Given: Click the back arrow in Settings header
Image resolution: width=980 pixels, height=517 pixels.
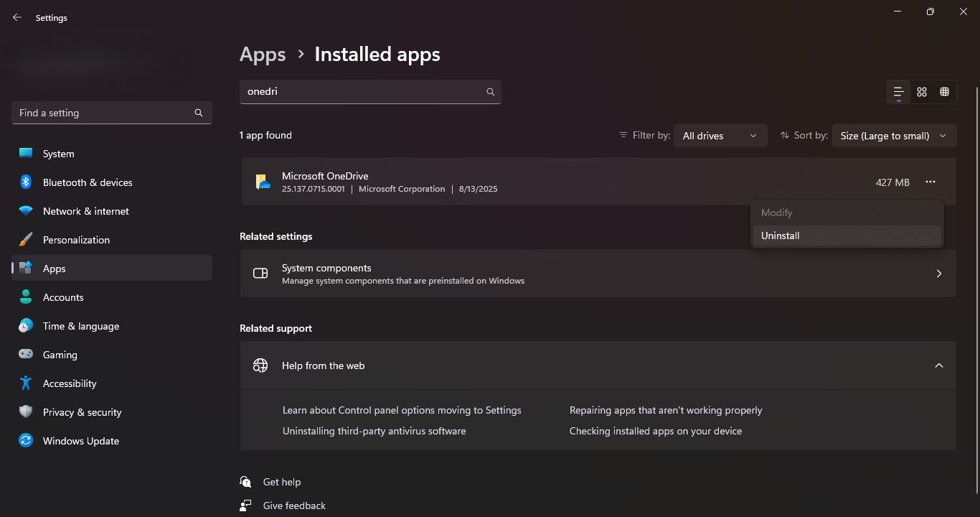Looking at the screenshot, I should (x=17, y=18).
